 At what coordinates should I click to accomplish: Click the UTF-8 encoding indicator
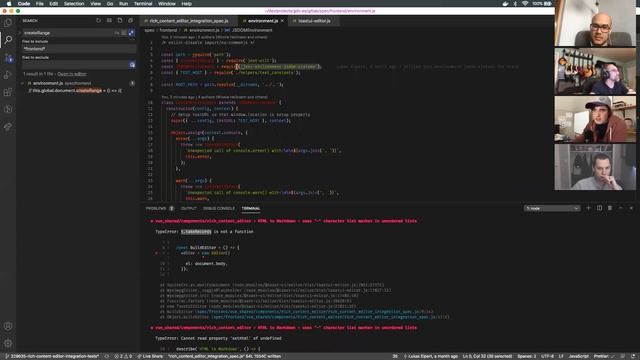tap(547, 356)
